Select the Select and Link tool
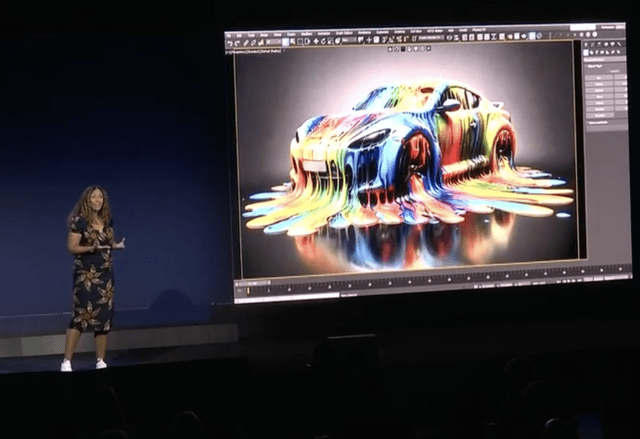The height and width of the screenshot is (439, 640). (246, 43)
